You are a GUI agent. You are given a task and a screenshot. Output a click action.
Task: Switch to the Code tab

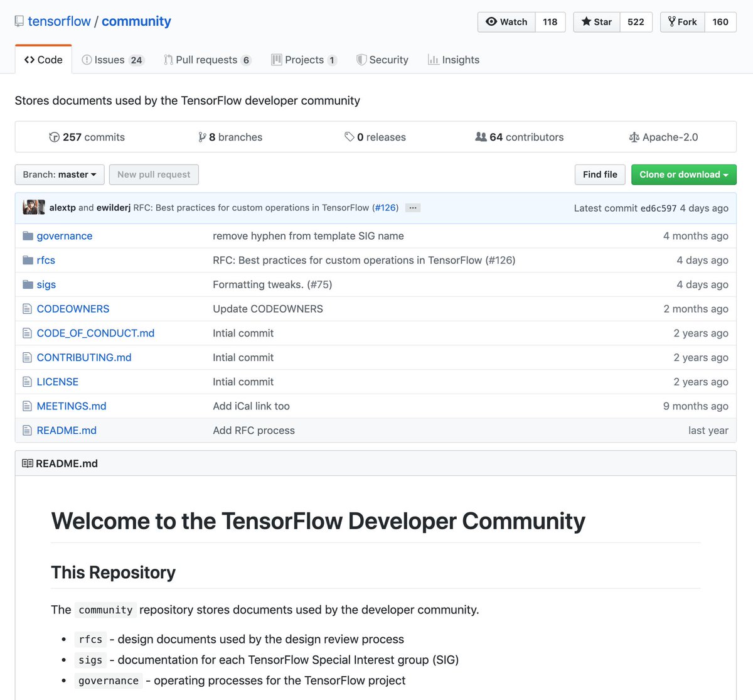coord(43,60)
